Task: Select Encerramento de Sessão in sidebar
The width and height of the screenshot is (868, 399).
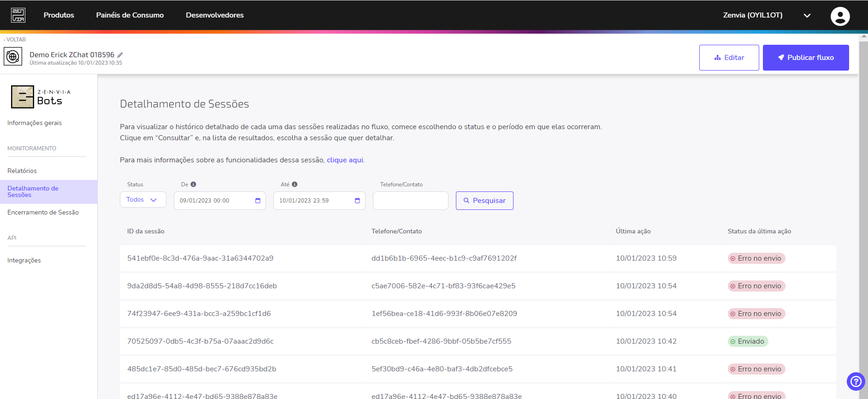Action: (x=43, y=213)
